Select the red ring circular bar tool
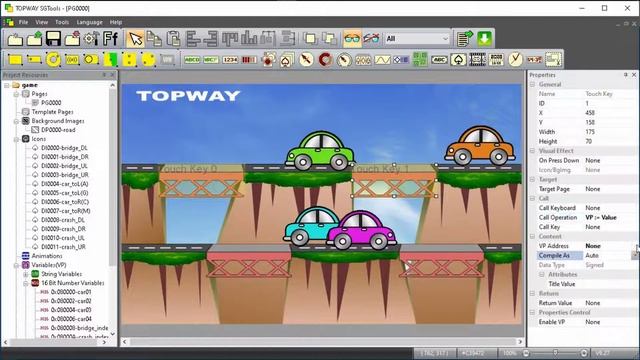640x360 pixels. pyautogui.click(x=325, y=60)
